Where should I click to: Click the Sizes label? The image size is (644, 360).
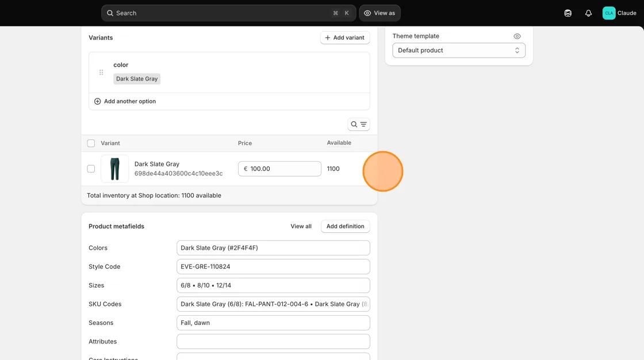click(x=97, y=285)
